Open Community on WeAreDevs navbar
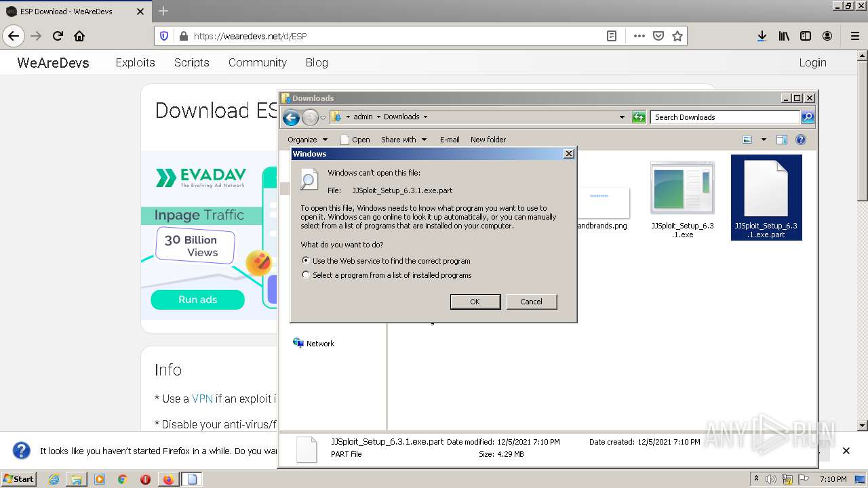The image size is (868, 488). (258, 62)
